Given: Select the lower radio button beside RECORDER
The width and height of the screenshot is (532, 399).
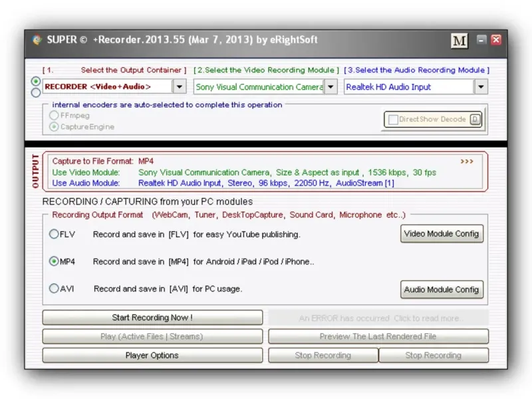Looking at the screenshot, I should click(x=36, y=92).
